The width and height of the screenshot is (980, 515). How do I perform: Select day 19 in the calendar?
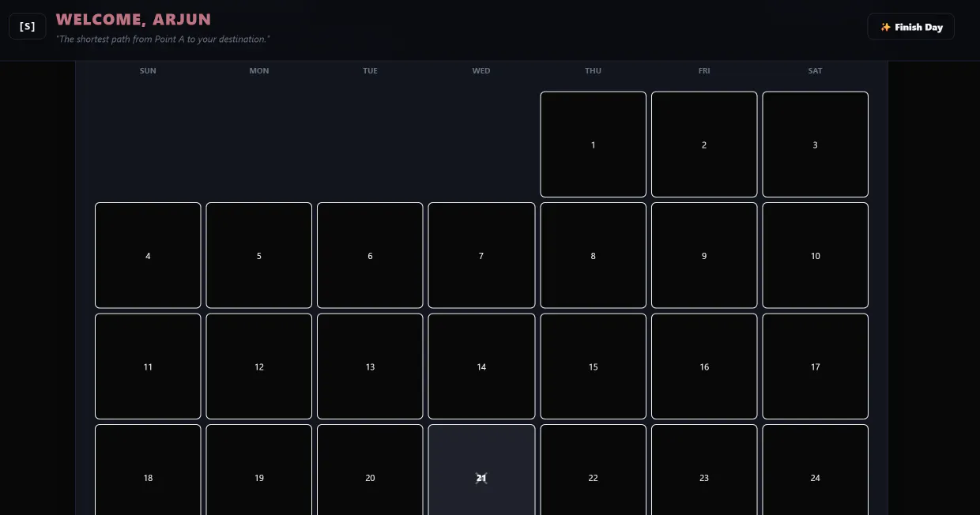coord(259,470)
